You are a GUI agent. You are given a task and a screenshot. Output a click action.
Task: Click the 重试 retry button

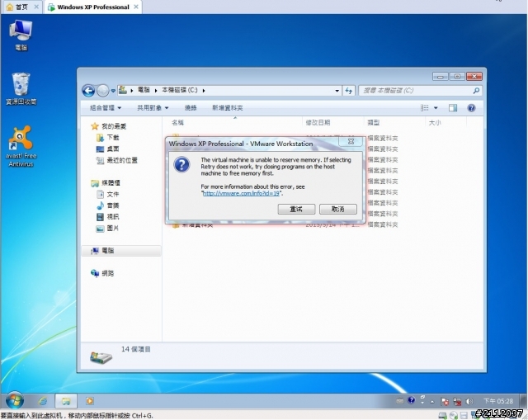[296, 209]
